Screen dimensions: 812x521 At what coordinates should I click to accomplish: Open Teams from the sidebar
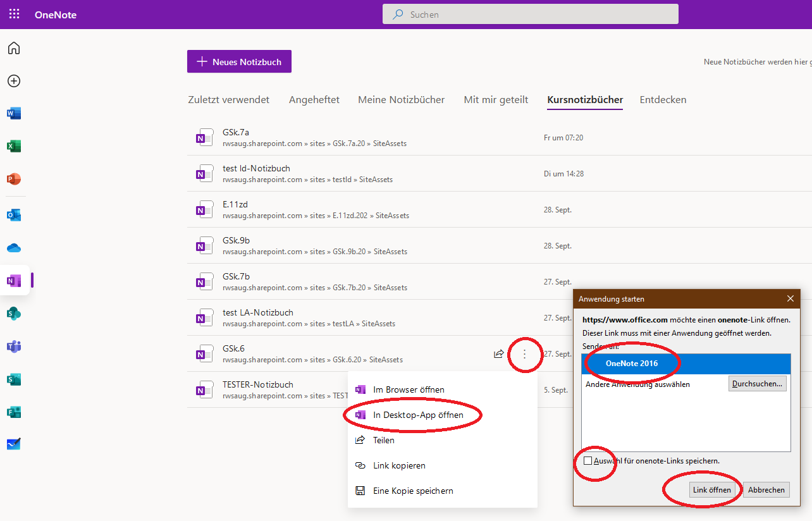(14, 346)
